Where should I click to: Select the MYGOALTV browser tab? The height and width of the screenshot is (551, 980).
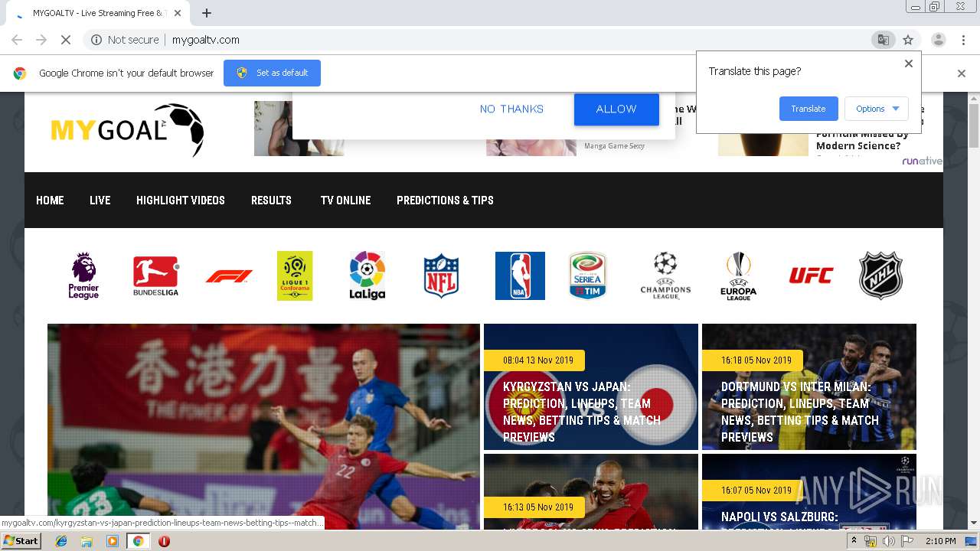pyautogui.click(x=98, y=13)
